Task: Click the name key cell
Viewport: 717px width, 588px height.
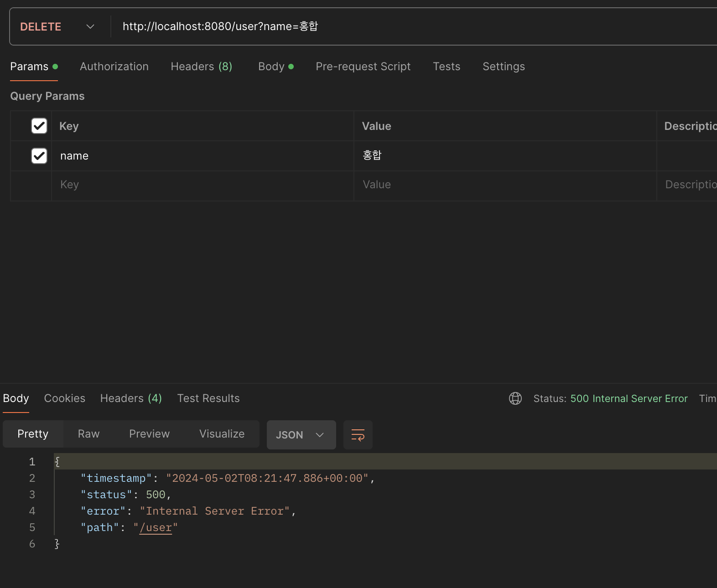Action: pyautogui.click(x=203, y=156)
